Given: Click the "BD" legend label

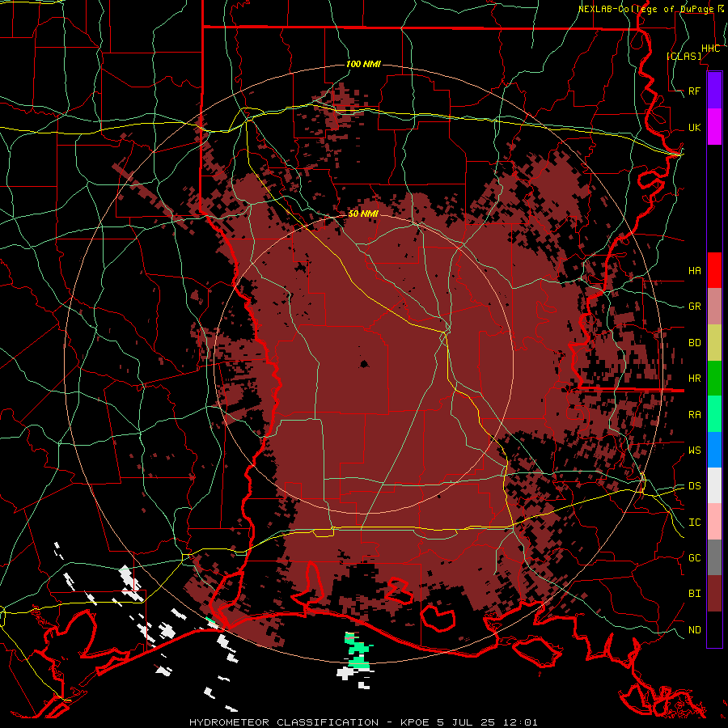Looking at the screenshot, I should (695, 343).
